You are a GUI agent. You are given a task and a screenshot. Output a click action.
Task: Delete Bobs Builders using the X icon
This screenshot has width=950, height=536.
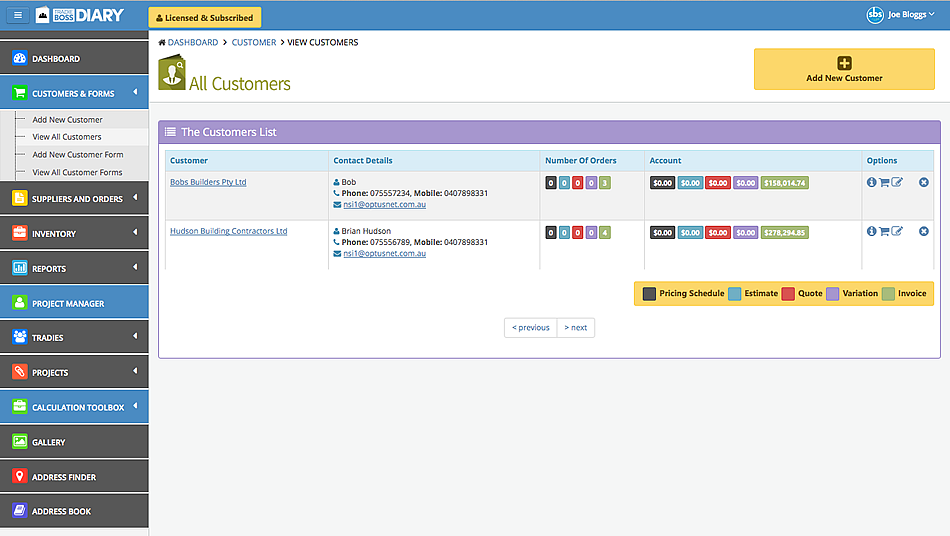(x=924, y=182)
